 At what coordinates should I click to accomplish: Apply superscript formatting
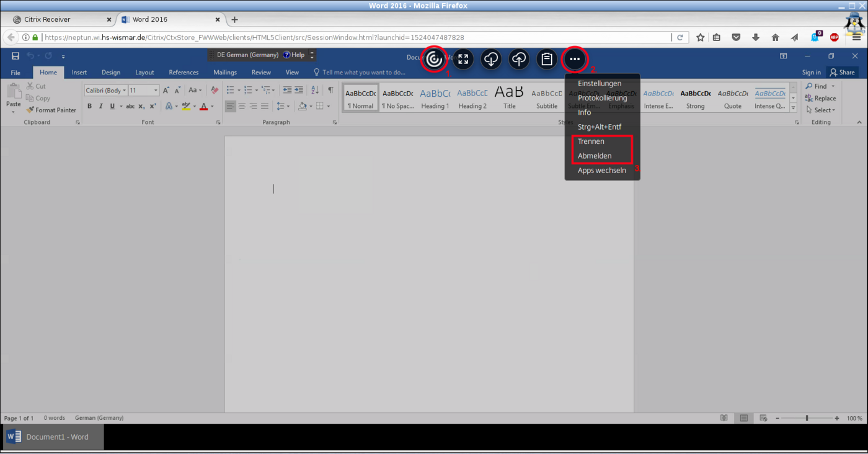(153, 106)
